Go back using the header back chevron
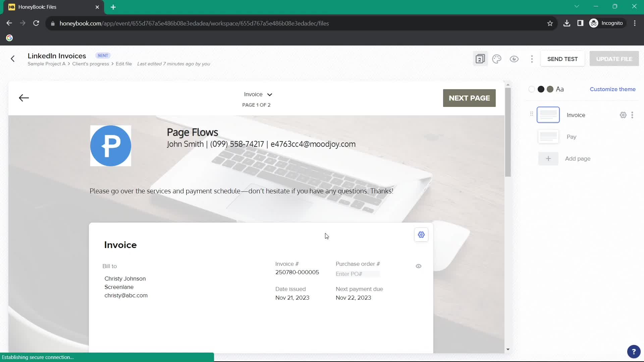The image size is (644, 362). pos(13,59)
